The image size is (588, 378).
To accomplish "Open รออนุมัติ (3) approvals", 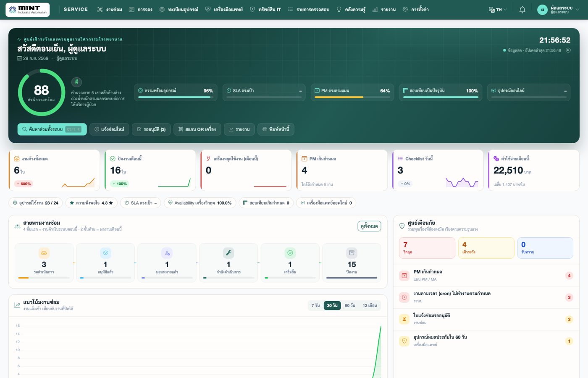I will tap(151, 129).
